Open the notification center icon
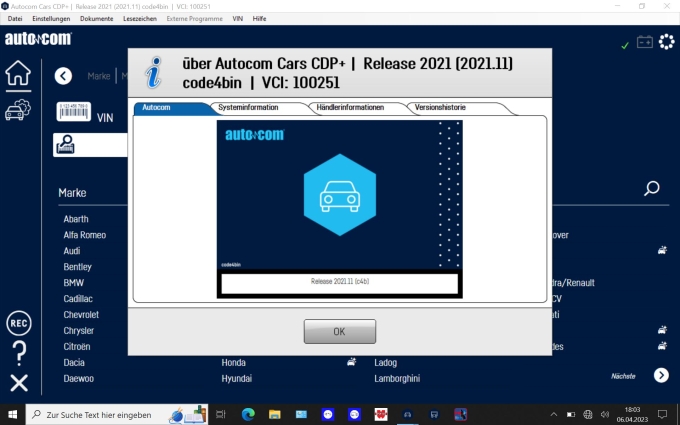Screen dimensions: 680x425 662,414
